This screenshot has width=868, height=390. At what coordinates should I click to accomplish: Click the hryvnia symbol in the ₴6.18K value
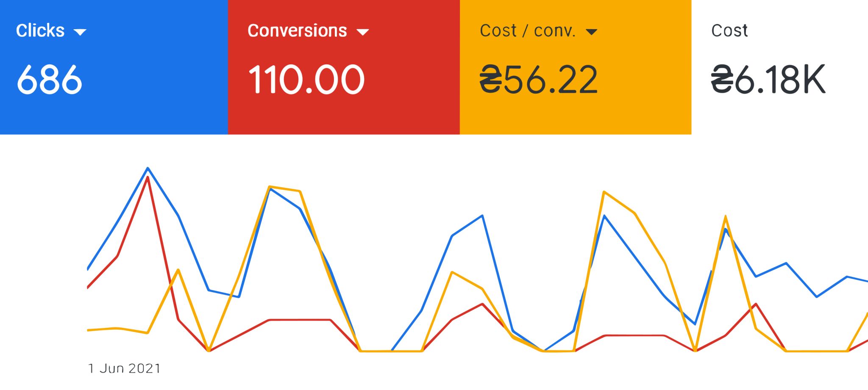722,80
